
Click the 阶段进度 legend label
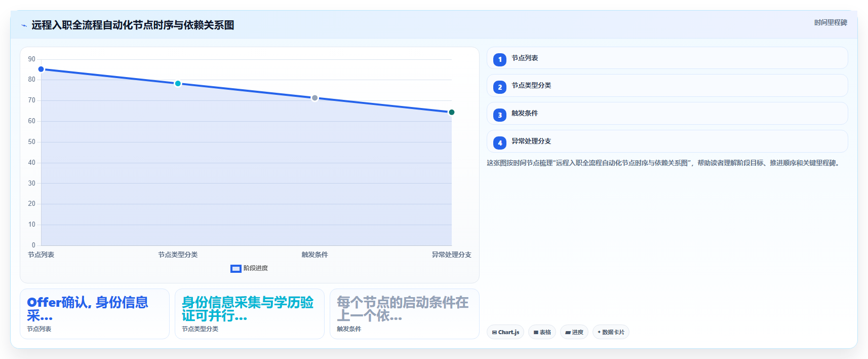pos(256,268)
